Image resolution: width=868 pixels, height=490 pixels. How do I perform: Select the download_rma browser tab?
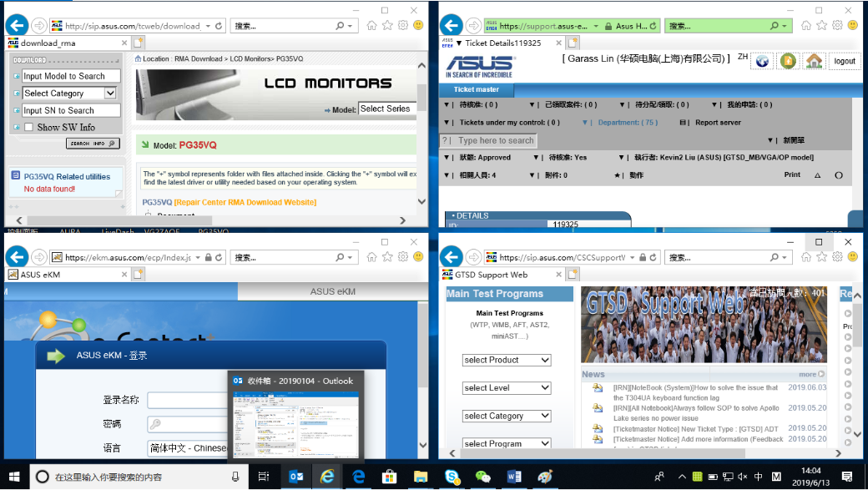pyautogui.click(x=67, y=43)
